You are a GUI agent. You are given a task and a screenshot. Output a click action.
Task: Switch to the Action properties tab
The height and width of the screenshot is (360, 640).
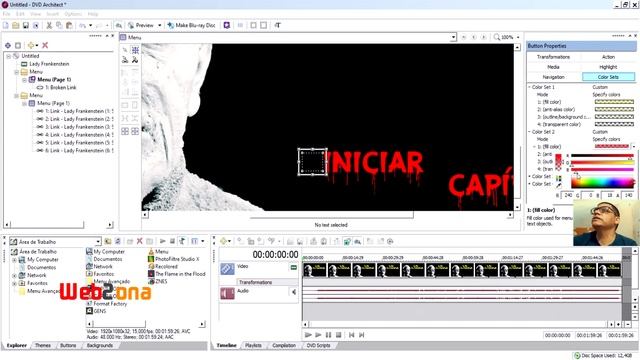(x=608, y=57)
